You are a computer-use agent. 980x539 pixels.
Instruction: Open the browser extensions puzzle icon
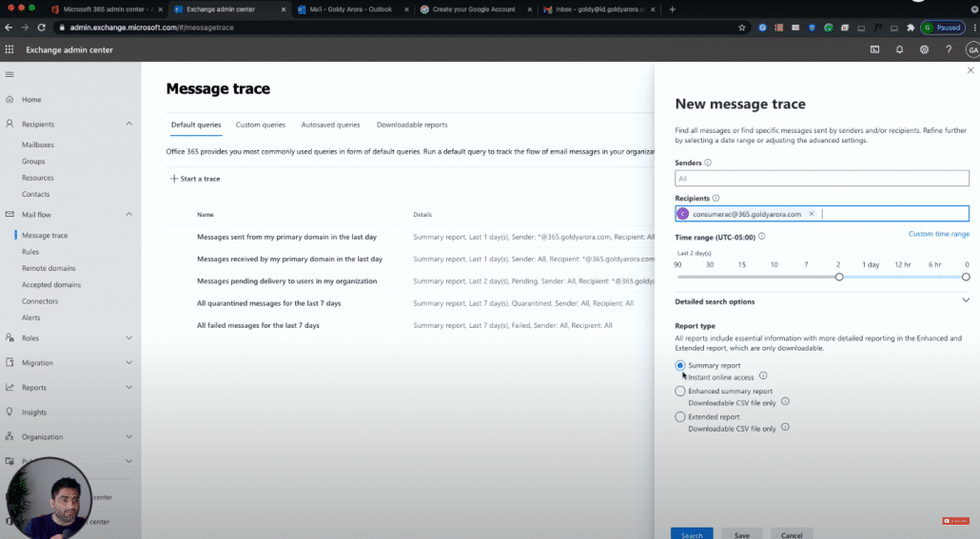(x=910, y=28)
